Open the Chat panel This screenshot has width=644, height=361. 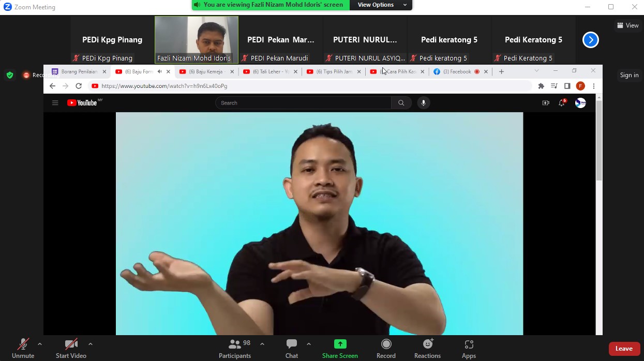tap(292, 345)
